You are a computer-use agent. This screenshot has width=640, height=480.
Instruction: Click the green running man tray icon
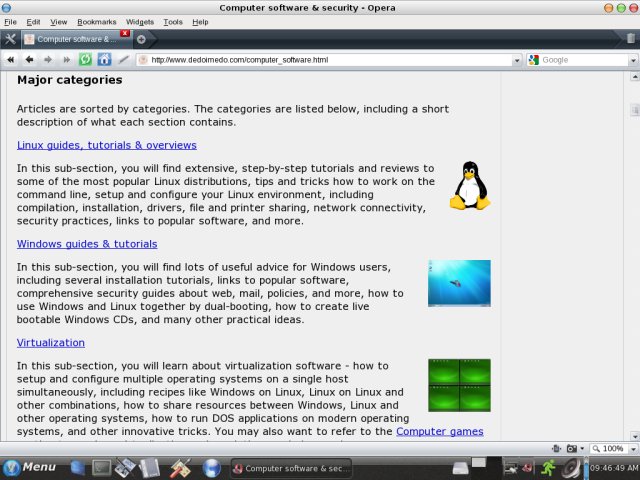(548, 468)
